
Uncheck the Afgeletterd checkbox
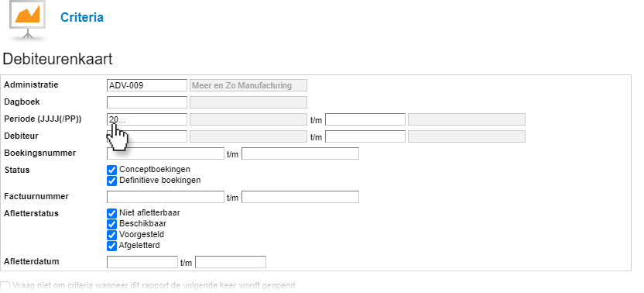tap(111, 246)
